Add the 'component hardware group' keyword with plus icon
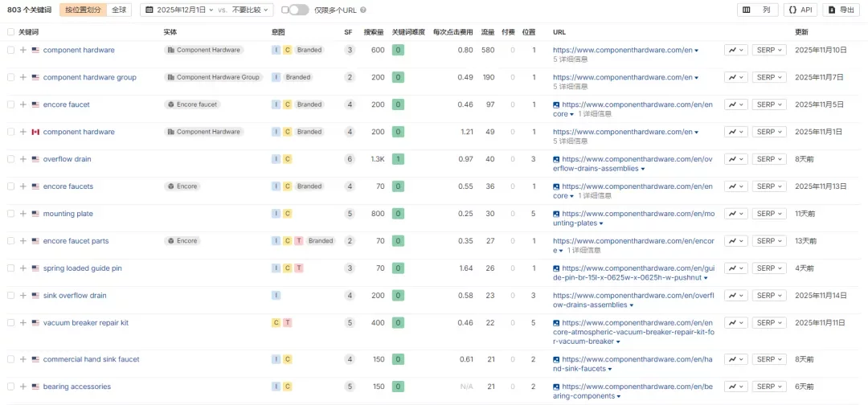This screenshot has height=405, width=868. (x=23, y=77)
